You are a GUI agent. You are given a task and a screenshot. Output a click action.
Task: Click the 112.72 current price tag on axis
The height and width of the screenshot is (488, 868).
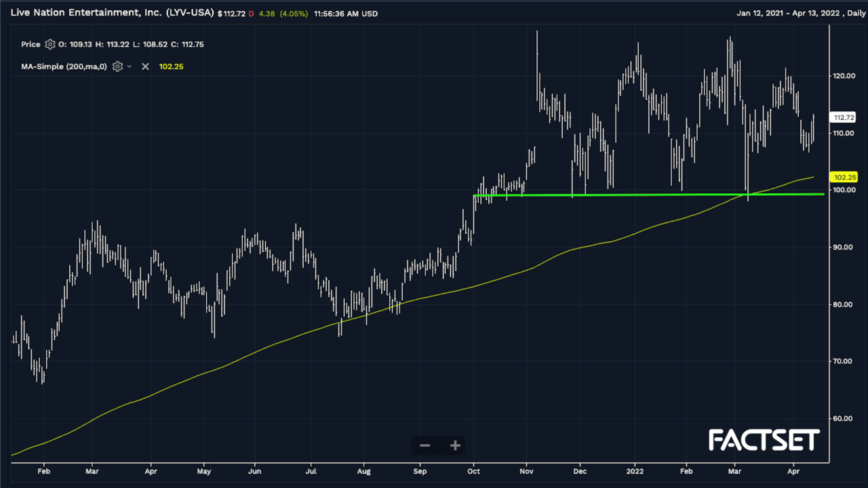(x=843, y=117)
